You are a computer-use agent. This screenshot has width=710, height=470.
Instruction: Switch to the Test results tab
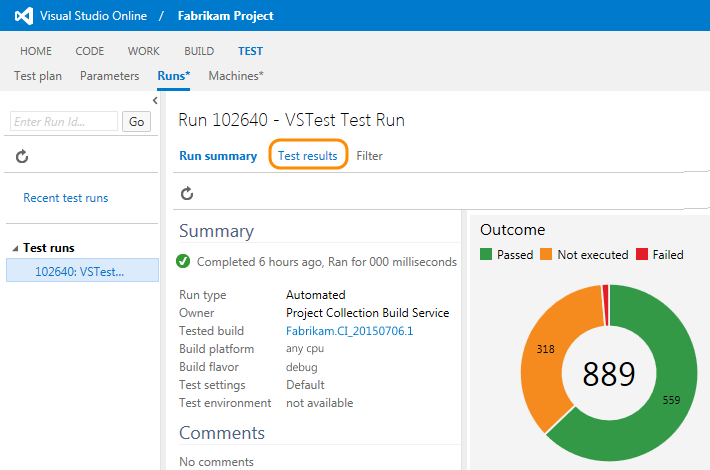[x=308, y=156]
